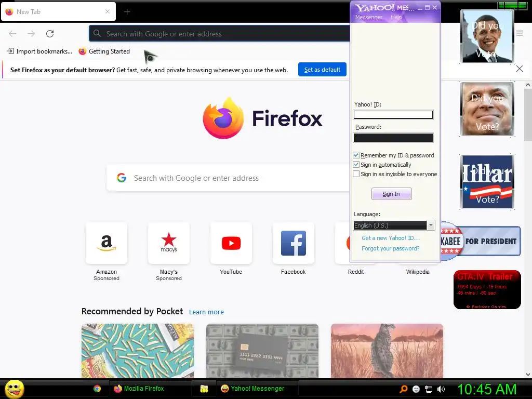The height and width of the screenshot is (399, 532).
Task: Click the McCain Did you Vote gadget
Action: coord(487,109)
